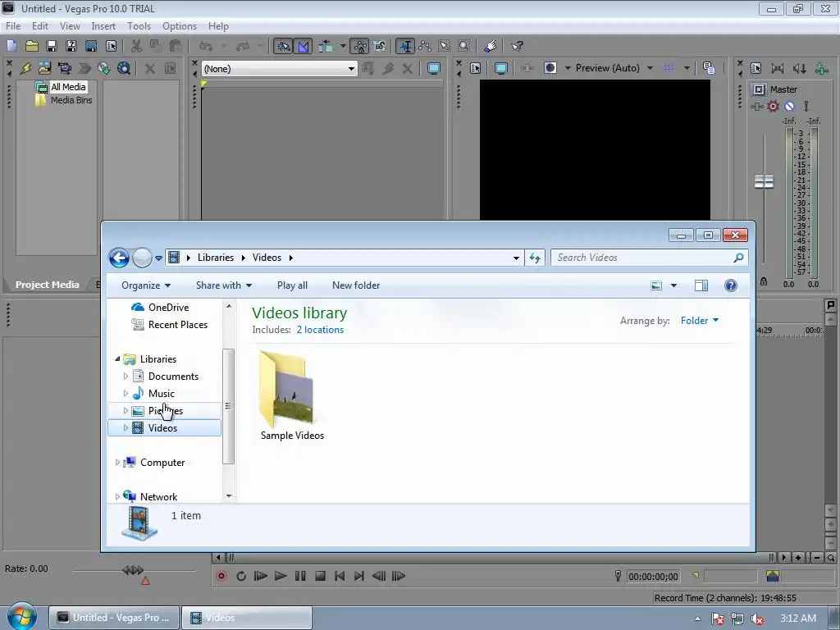Toggle Automatic Crossfades in the toolbar
This screenshot has height=630, width=840.
[304, 46]
